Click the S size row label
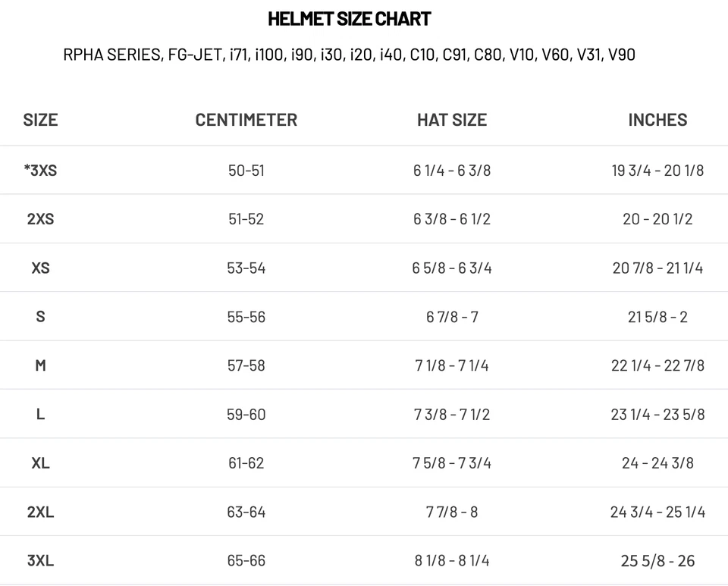The height and width of the screenshot is (586, 728). 40,317
